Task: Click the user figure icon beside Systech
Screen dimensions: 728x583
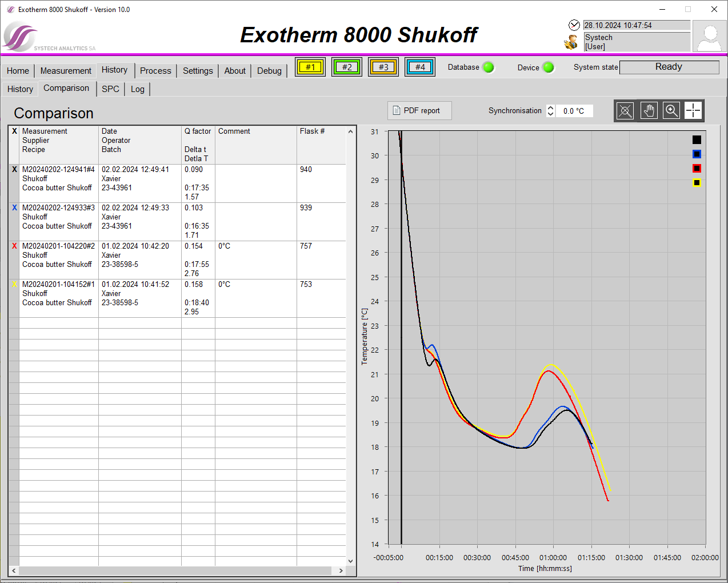Action: (x=571, y=42)
